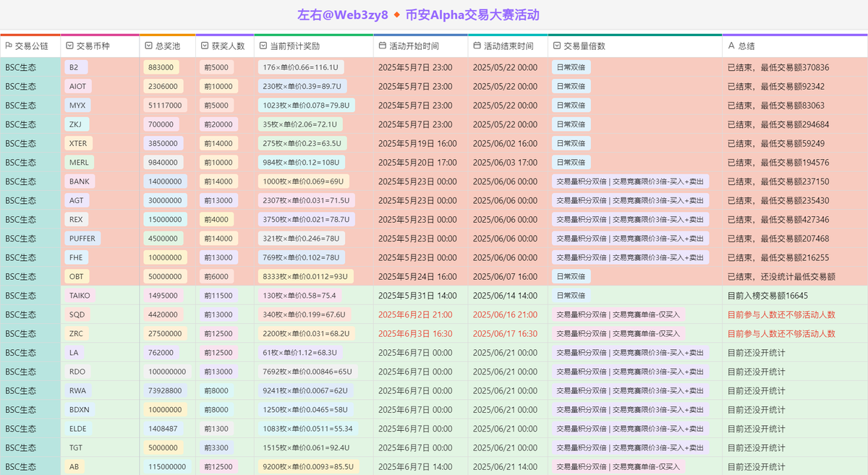Click the prize pool value 2306000

click(x=163, y=86)
